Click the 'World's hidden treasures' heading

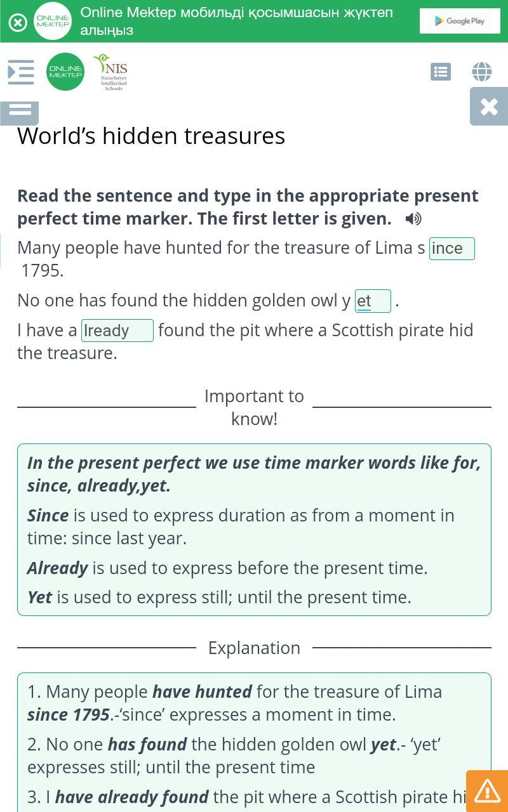151,136
